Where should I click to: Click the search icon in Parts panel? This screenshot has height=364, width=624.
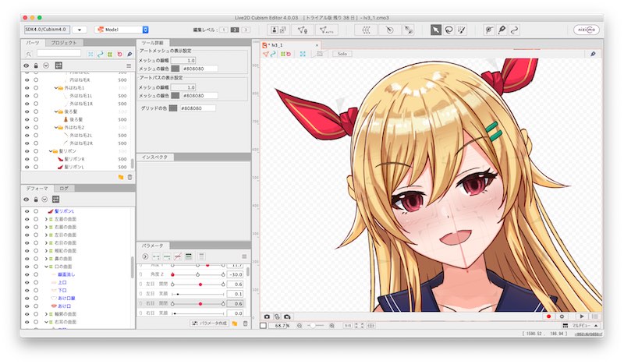point(29,54)
